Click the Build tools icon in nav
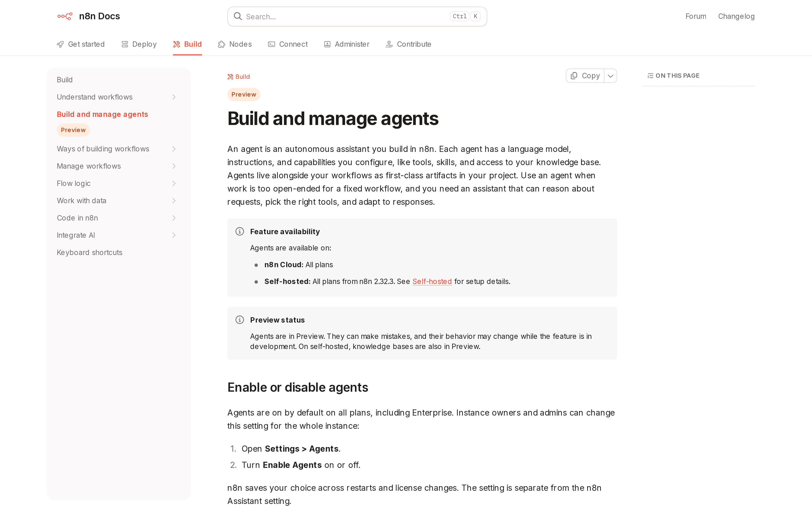The image size is (812, 508). click(x=177, y=44)
